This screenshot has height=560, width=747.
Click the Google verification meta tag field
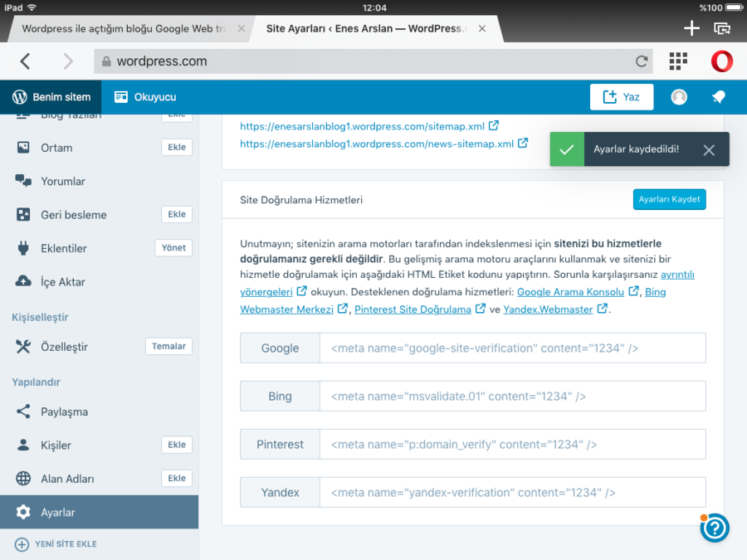coord(513,348)
